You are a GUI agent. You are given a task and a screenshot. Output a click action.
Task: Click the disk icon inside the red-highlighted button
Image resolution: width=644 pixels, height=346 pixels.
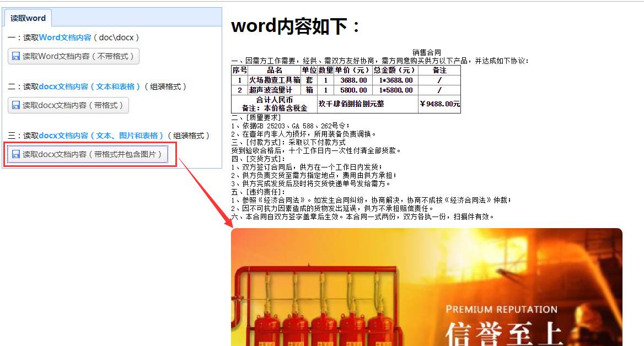pos(17,154)
